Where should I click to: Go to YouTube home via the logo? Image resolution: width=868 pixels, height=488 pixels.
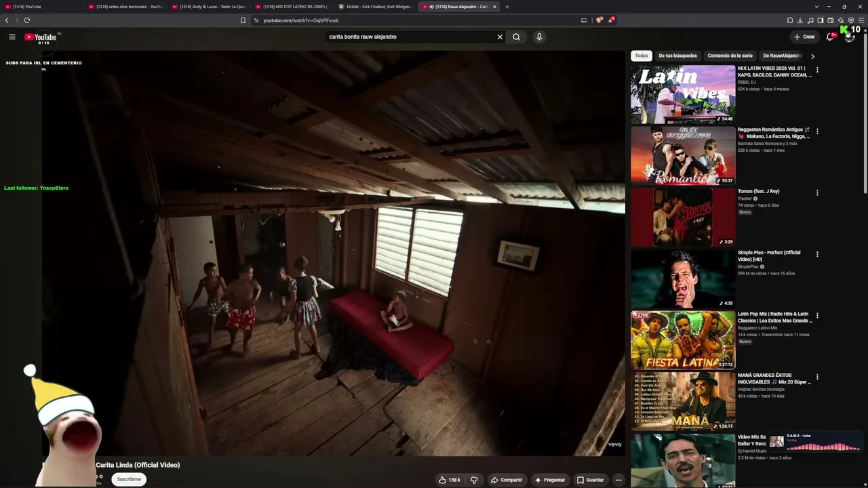pyautogui.click(x=41, y=37)
